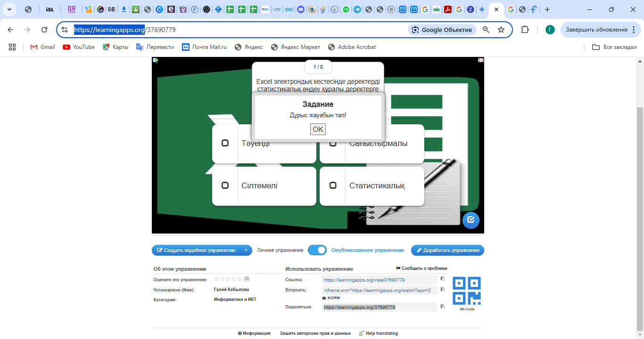Open the apps grid in bookmarks bar
The height and width of the screenshot is (339, 644).
click(x=12, y=47)
